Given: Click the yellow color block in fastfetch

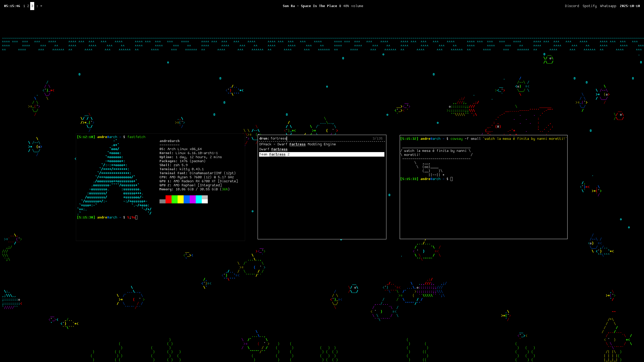Looking at the screenshot, I should tap(181, 199).
